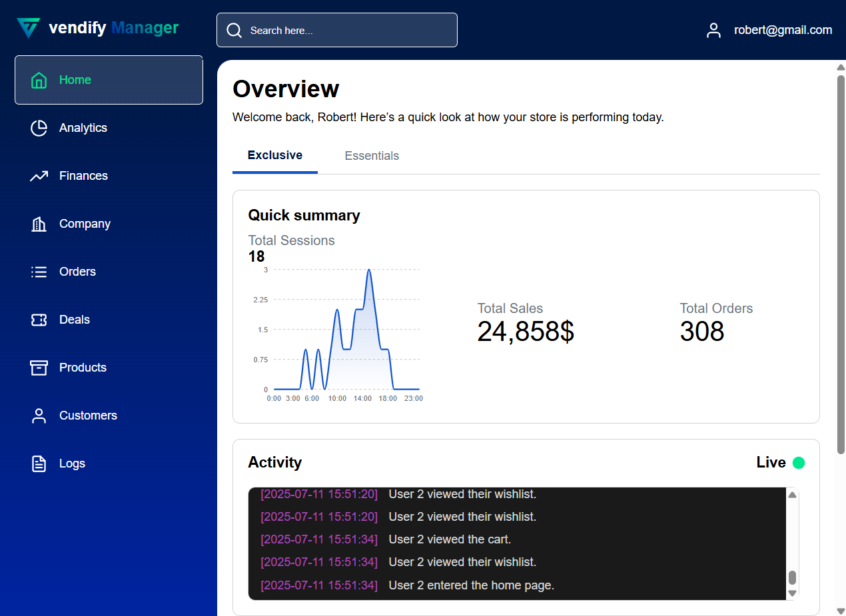This screenshot has height=616, width=846.
Task: Click the Company building icon
Action: (x=39, y=224)
